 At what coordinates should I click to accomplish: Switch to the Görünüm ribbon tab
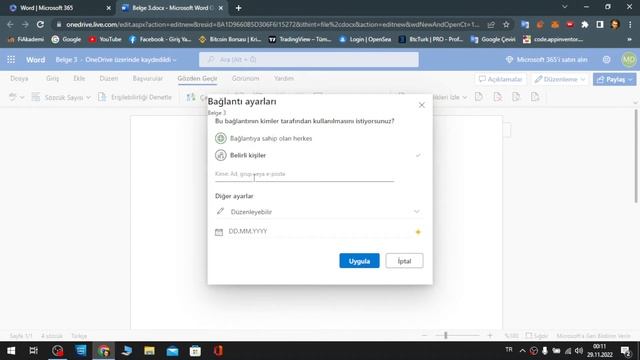coord(245,78)
